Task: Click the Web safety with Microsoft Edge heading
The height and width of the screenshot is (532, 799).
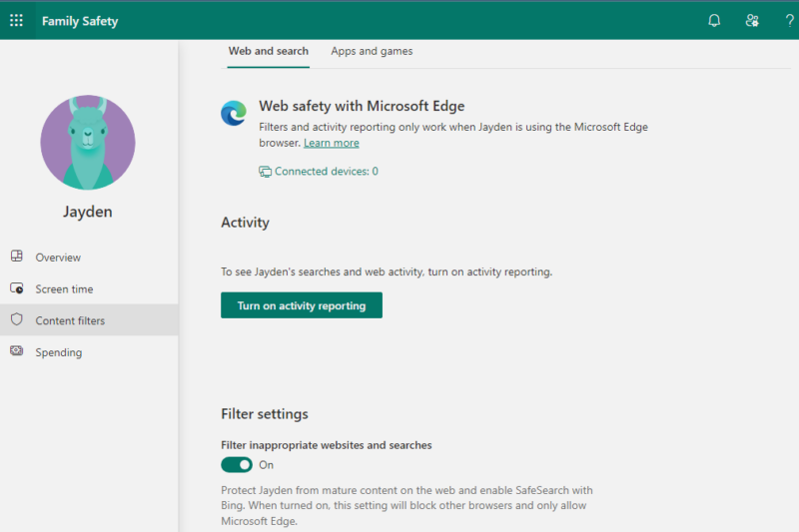Action: click(x=362, y=106)
